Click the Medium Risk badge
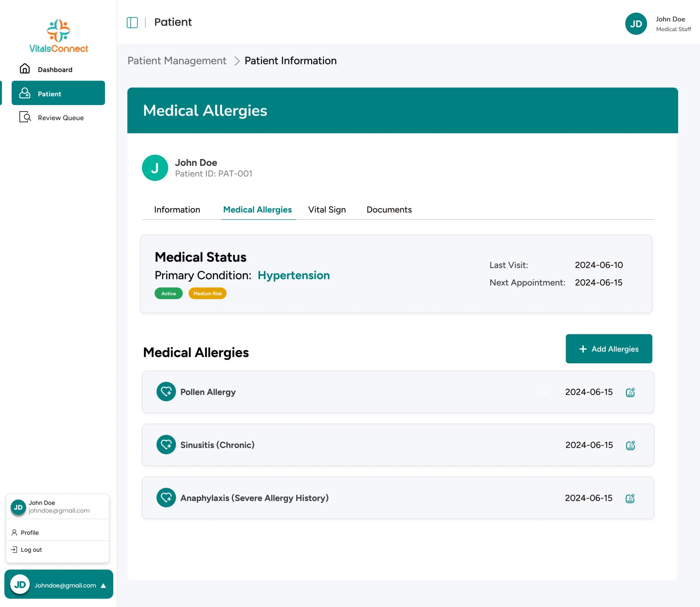Image resolution: width=700 pixels, height=607 pixels. point(207,293)
